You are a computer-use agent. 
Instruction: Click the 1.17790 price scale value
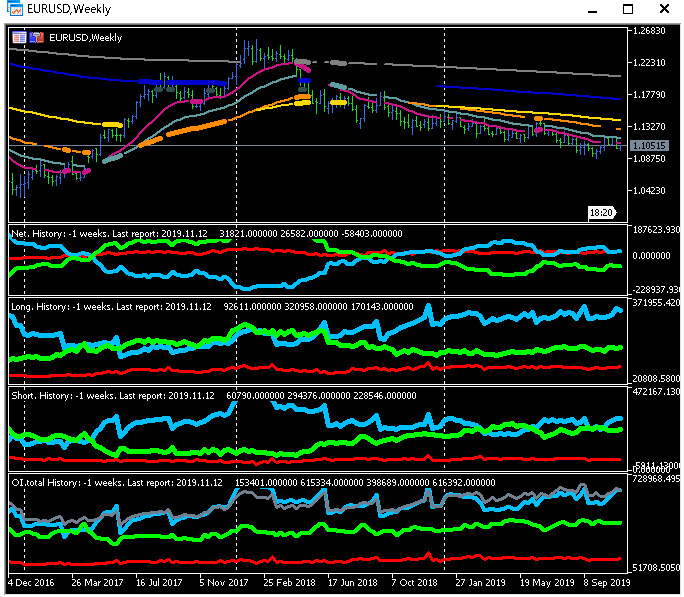(649, 95)
